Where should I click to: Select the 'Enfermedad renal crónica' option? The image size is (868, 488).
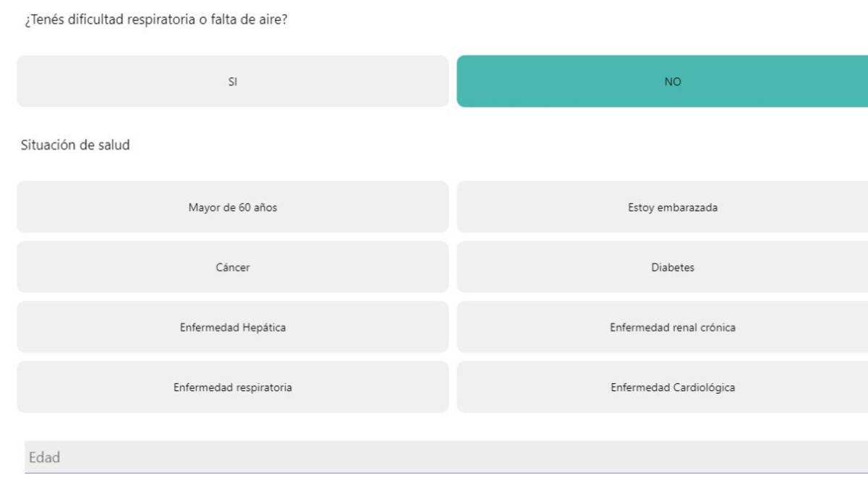click(672, 328)
